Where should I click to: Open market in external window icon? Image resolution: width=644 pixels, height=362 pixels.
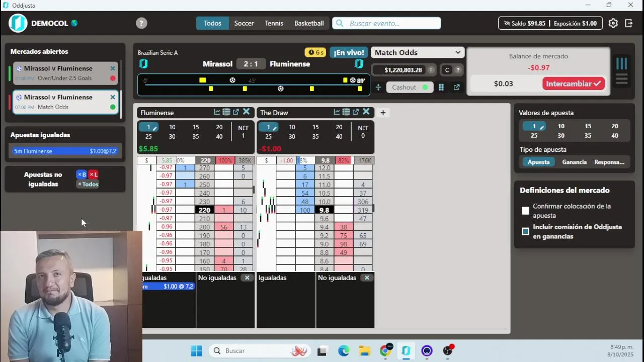point(456,87)
